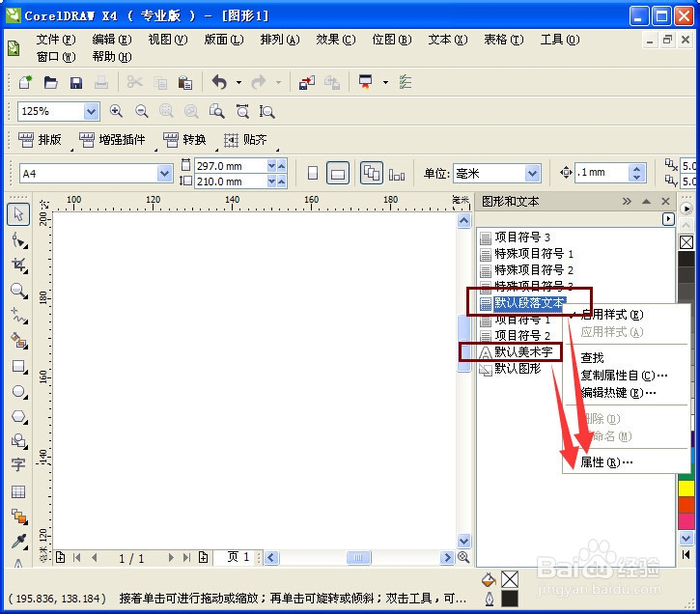Select the Freehand tool
Viewport: 700px width, 614px height.
click(18, 316)
